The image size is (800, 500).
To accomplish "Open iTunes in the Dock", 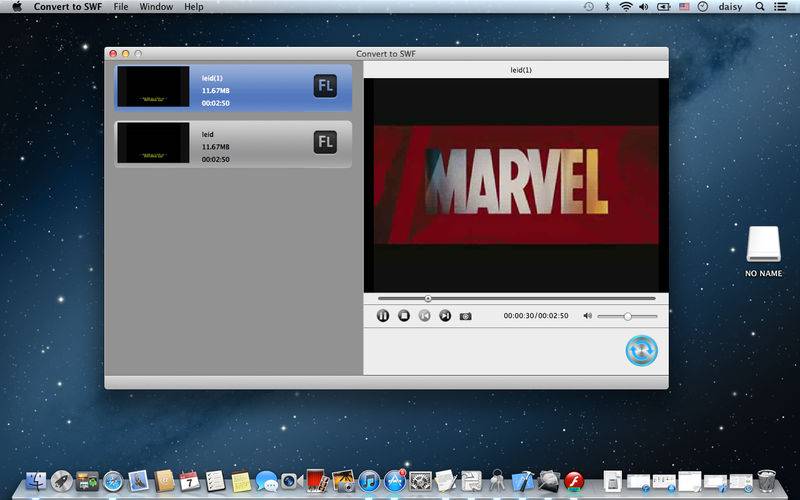I will tap(369, 481).
